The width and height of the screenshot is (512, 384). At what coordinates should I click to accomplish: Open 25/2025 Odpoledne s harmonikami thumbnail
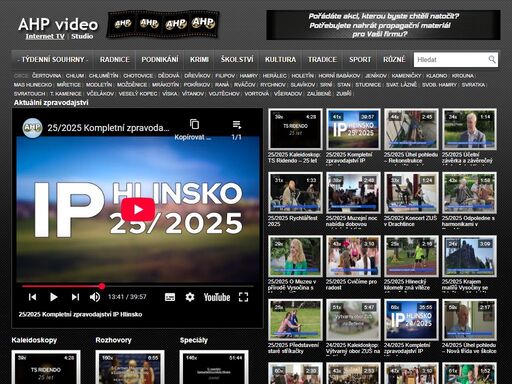[x=469, y=193]
